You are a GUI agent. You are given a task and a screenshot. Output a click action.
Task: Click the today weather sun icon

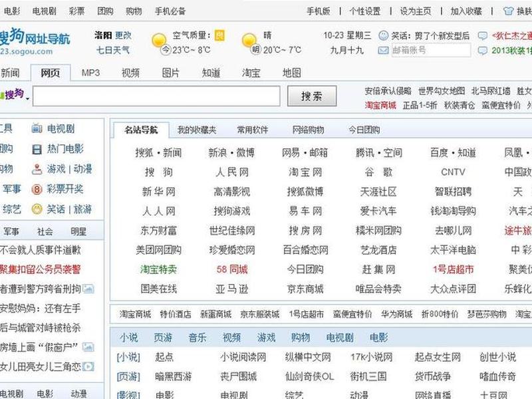[x=158, y=40]
